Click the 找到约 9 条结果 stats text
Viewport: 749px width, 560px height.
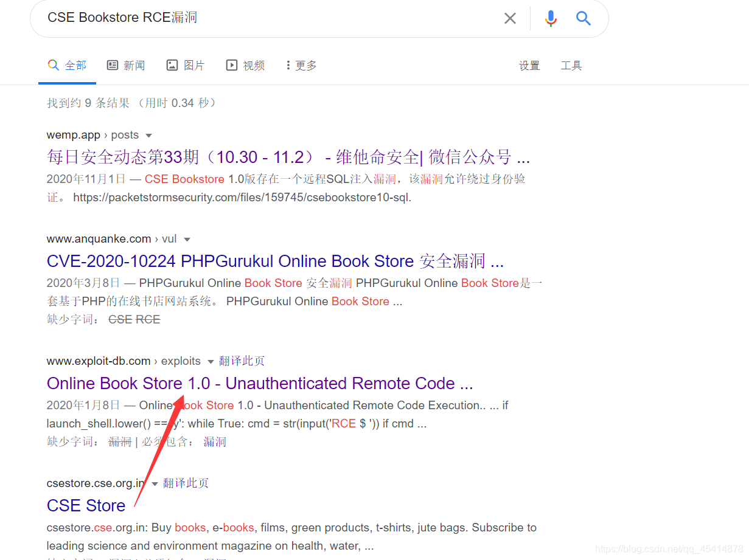(x=131, y=103)
